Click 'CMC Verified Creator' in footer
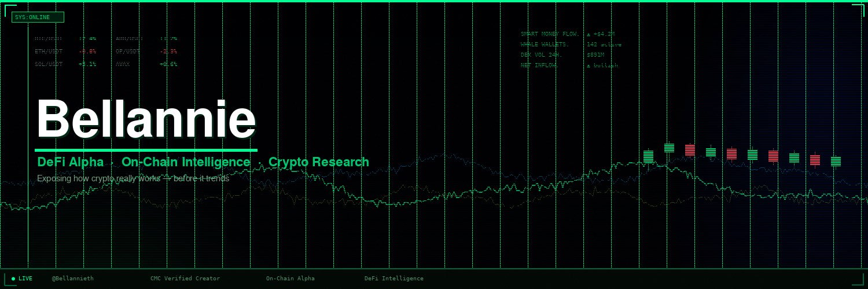Screen dimensions: 868x289 coord(185,279)
